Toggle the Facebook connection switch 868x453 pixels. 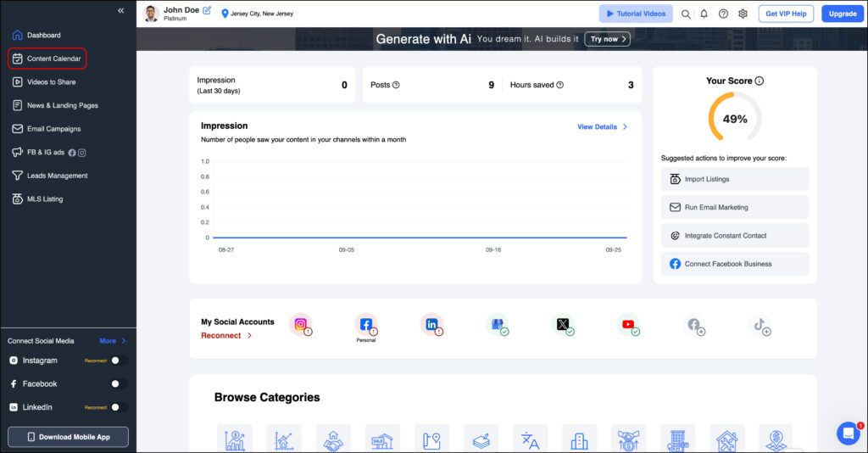coord(120,384)
